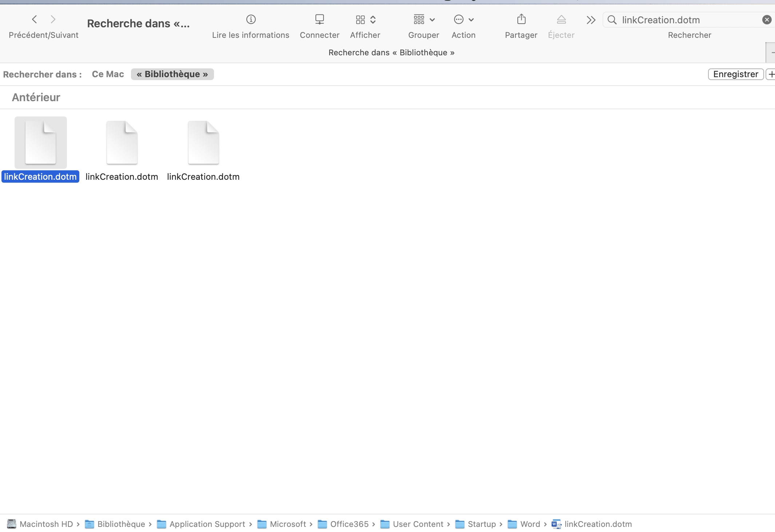The image size is (775, 532).
Task: Click the Application Support folder in path bar
Action: click(x=207, y=524)
